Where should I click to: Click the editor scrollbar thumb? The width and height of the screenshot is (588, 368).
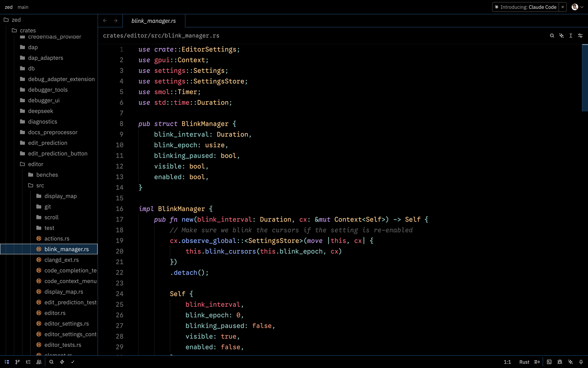click(585, 78)
